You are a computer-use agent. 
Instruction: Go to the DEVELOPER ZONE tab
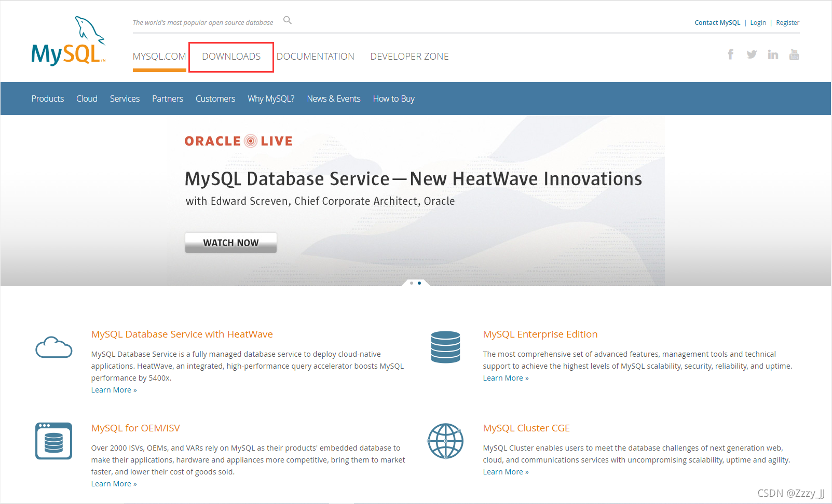(410, 57)
